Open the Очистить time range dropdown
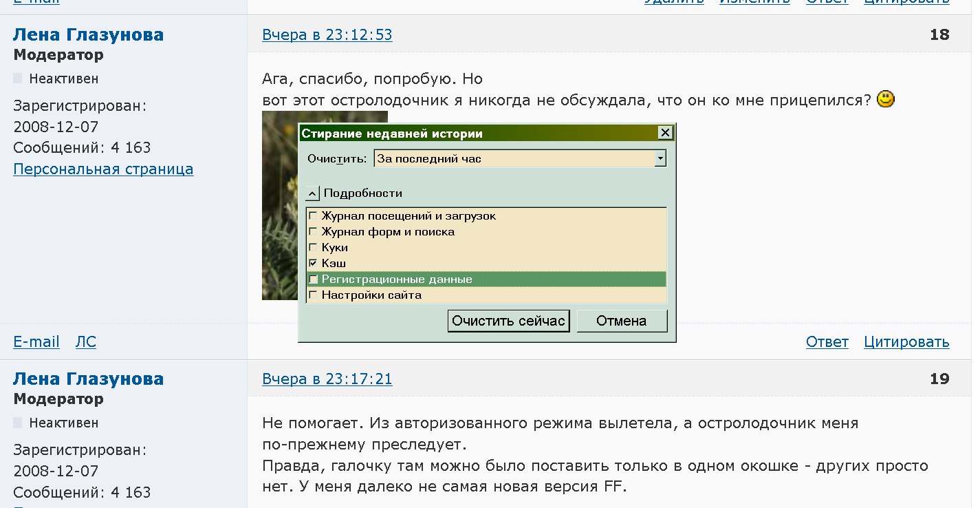 tap(660, 159)
